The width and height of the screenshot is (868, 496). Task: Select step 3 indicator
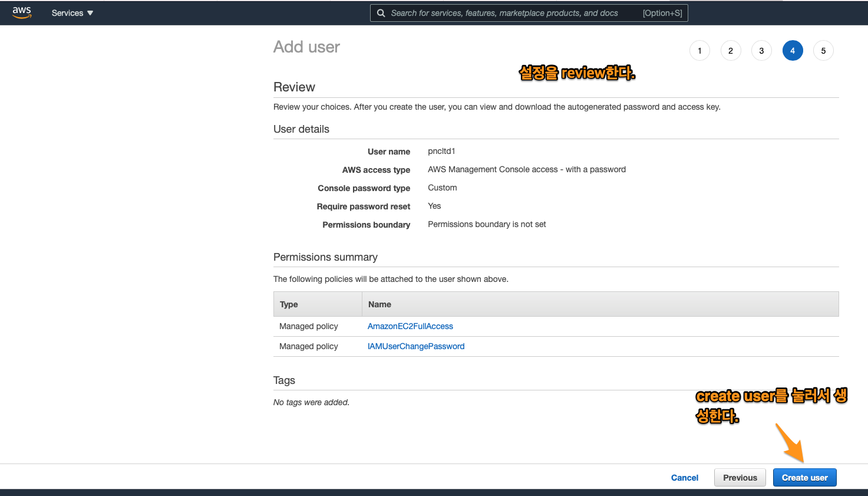(761, 51)
